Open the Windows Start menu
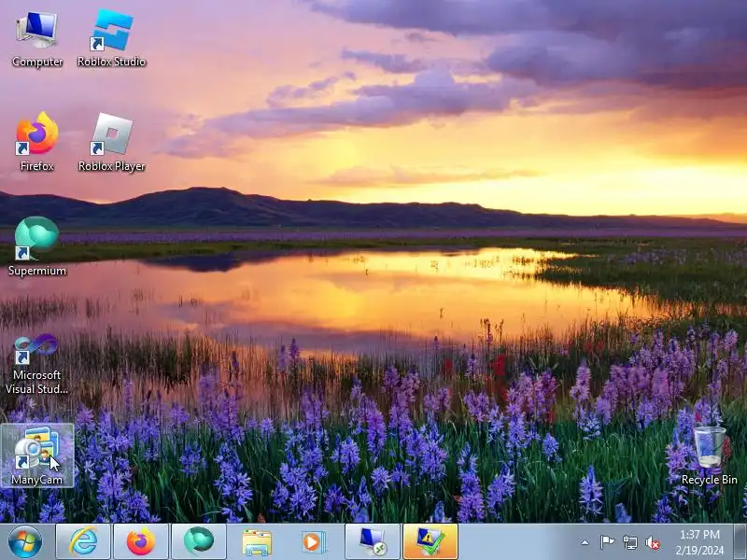The height and width of the screenshot is (560, 747). point(24,541)
